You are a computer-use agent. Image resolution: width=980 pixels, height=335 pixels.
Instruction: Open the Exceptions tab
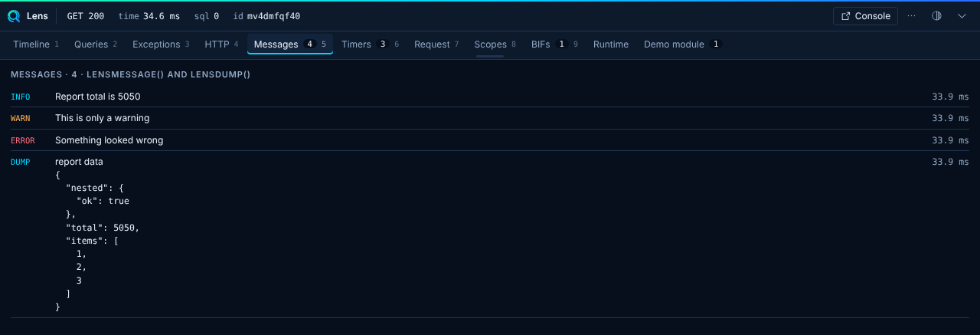(161, 44)
